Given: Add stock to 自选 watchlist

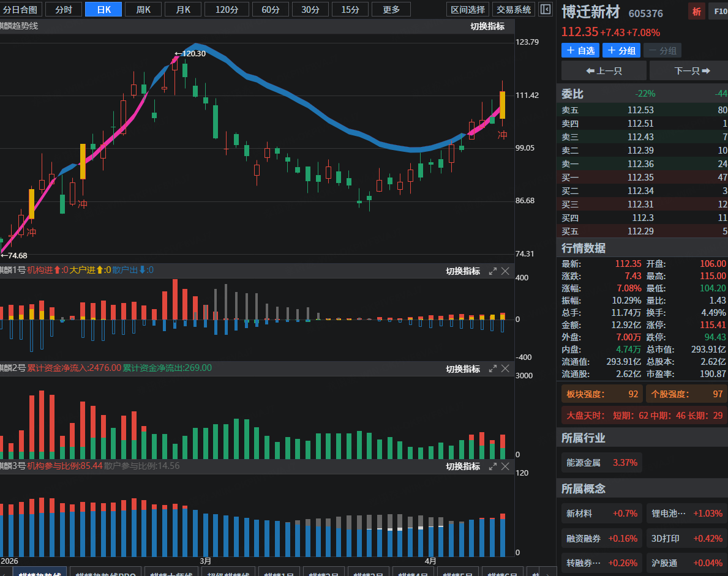Looking at the screenshot, I should tap(580, 51).
